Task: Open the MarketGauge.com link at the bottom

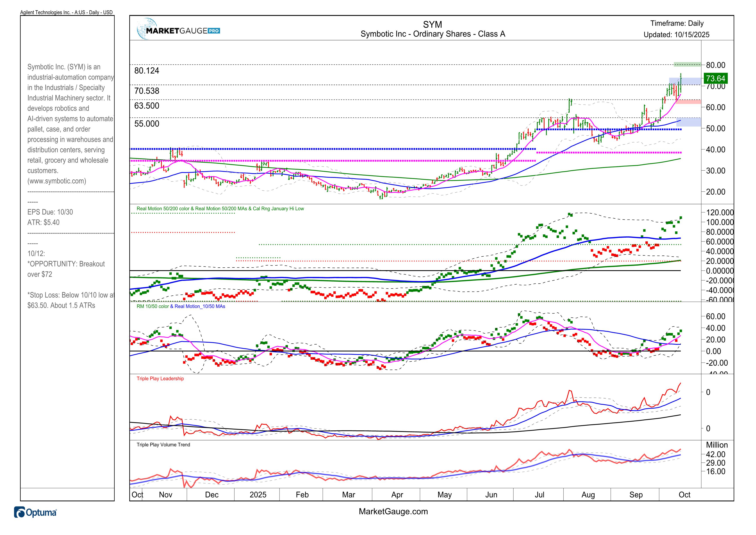Action: point(393,512)
